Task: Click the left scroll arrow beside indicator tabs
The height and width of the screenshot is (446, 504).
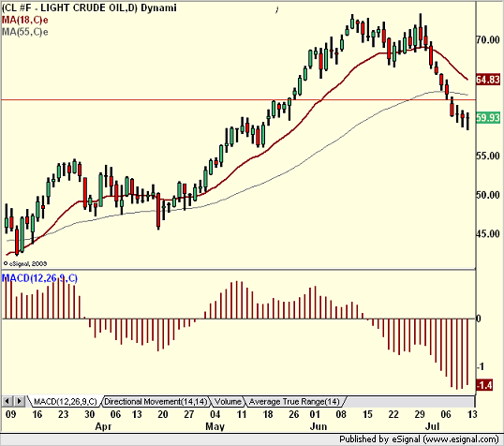Action: coord(7,401)
